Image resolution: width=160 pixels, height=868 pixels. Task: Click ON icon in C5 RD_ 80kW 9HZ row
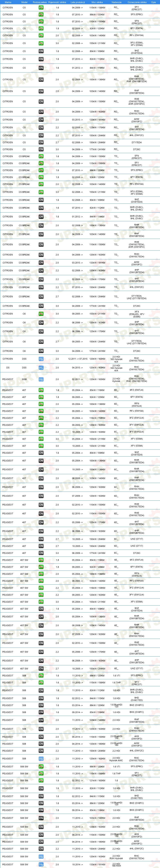41,52
